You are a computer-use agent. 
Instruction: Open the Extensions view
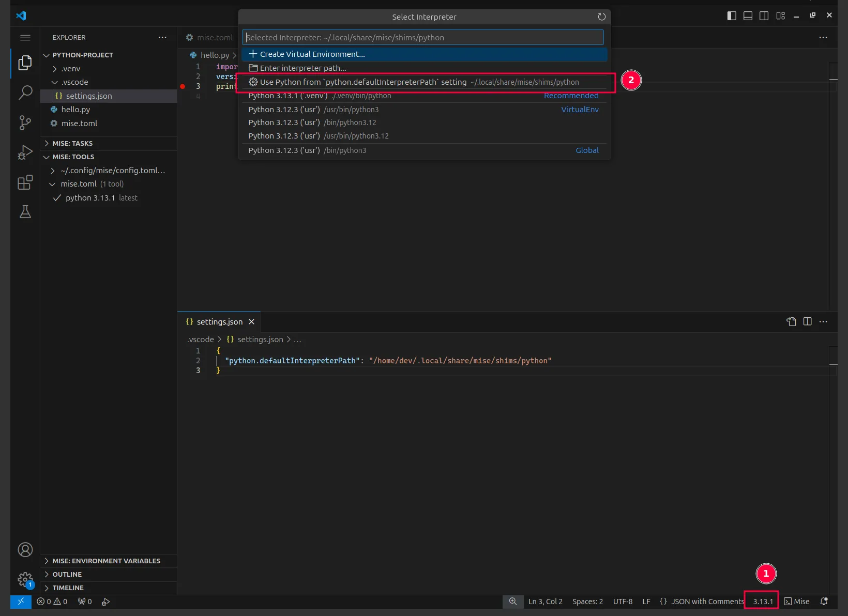click(x=25, y=182)
